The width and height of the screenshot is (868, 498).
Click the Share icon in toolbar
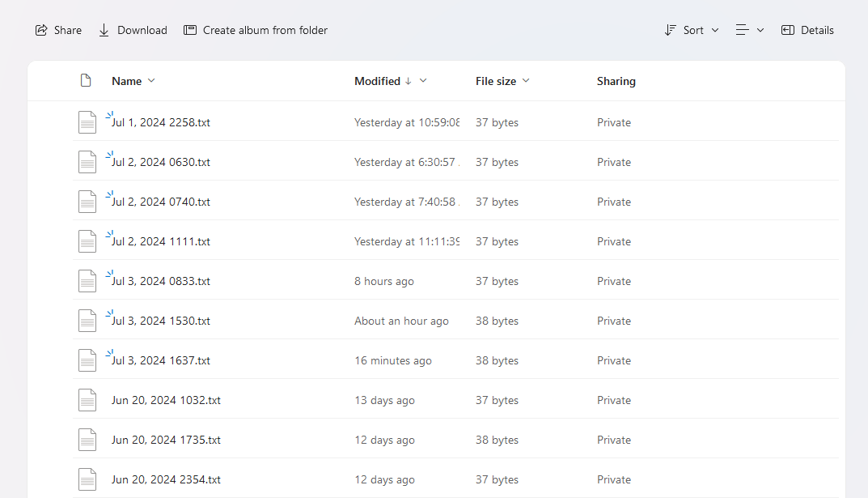(41, 31)
